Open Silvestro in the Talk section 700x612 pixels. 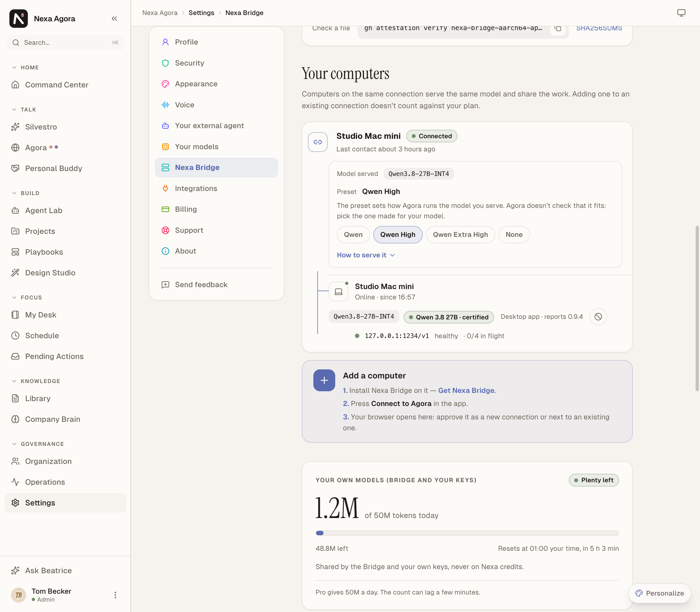tap(65, 127)
